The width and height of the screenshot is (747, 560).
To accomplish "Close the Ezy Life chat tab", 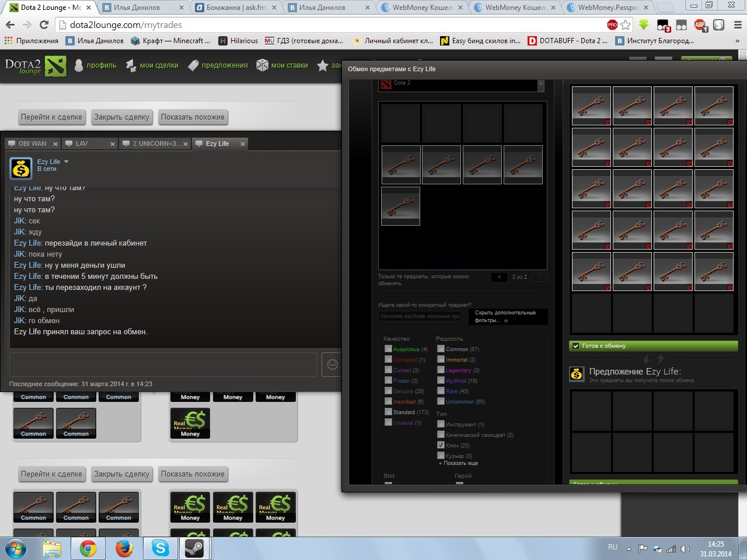I will pyautogui.click(x=243, y=143).
